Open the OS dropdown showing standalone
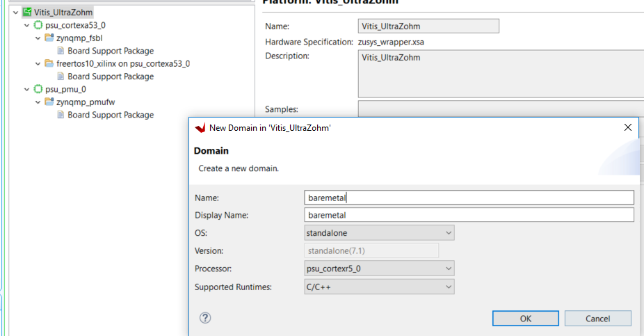This screenshot has height=336, width=644. (x=379, y=233)
